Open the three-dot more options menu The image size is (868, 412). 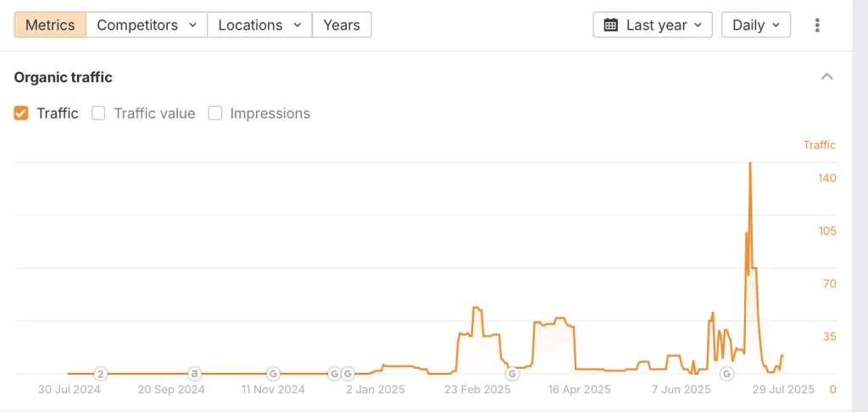point(817,25)
